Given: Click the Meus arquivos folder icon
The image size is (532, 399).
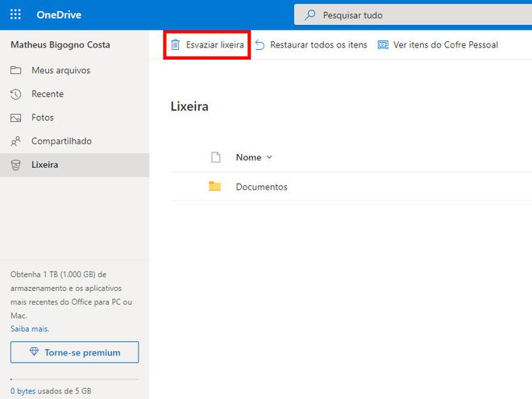Looking at the screenshot, I should (15, 70).
